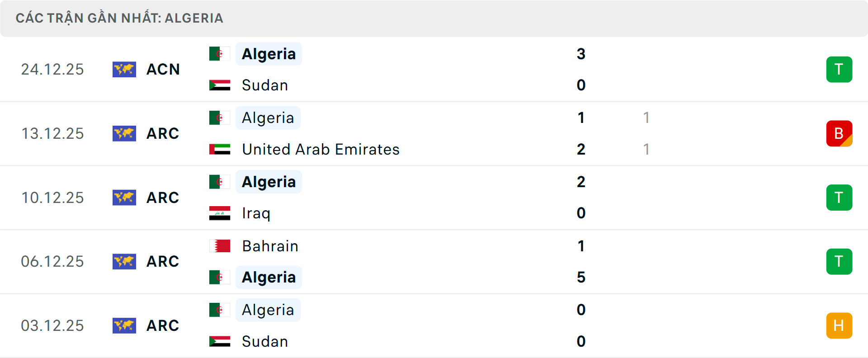Open the highlighted Algeria team link
The image size is (868, 358).
click(x=269, y=53)
